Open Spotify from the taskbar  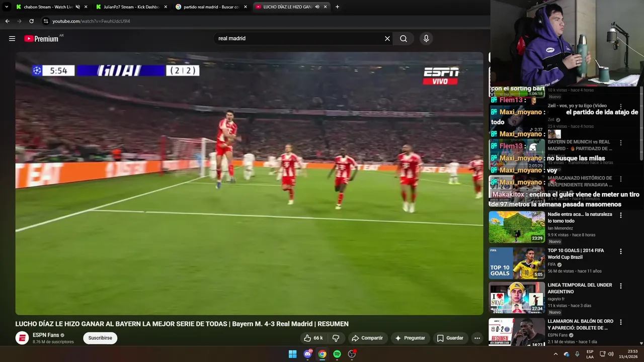coord(337,354)
